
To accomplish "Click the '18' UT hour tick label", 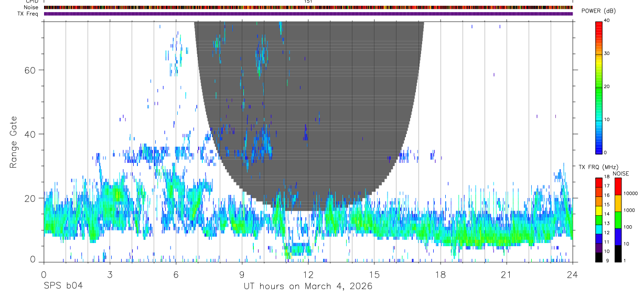I will [441, 274].
